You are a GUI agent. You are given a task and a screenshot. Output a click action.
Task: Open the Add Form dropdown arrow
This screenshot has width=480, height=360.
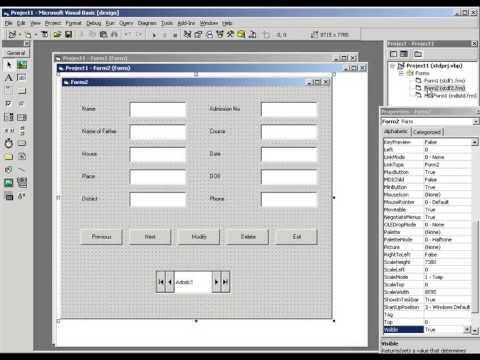click(36, 35)
